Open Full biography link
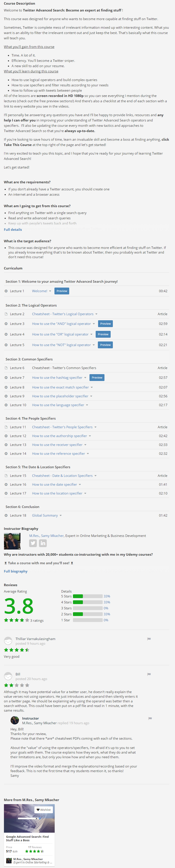The height and width of the screenshot is (868, 175). click(x=15, y=571)
